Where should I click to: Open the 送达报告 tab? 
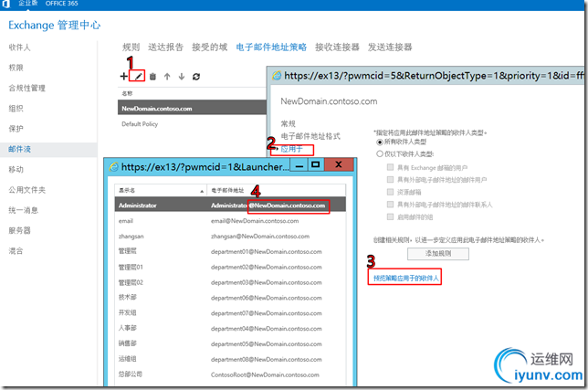tap(165, 47)
